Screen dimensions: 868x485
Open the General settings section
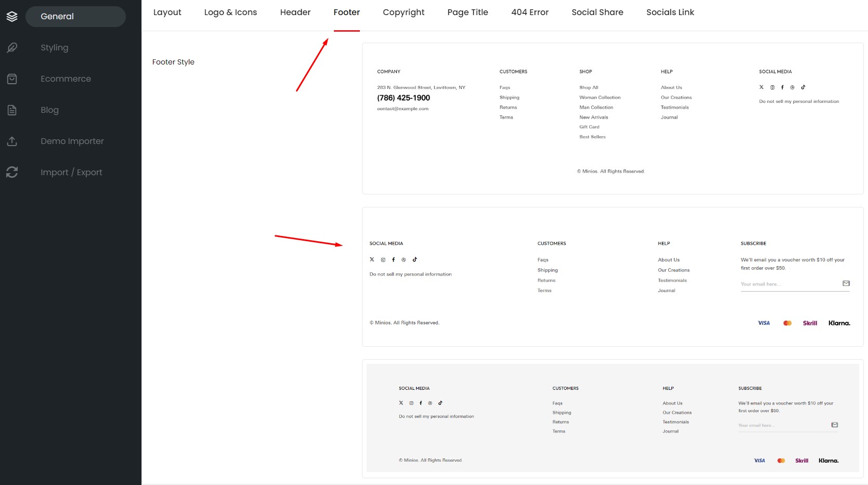(75, 17)
